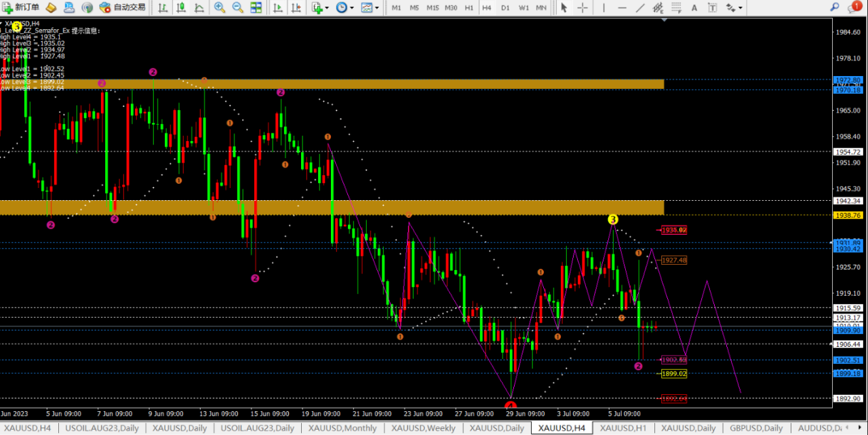The height and width of the screenshot is (435, 868).
Task: Click the active bold XAUUSD,H4 tab
Action: pos(560,428)
